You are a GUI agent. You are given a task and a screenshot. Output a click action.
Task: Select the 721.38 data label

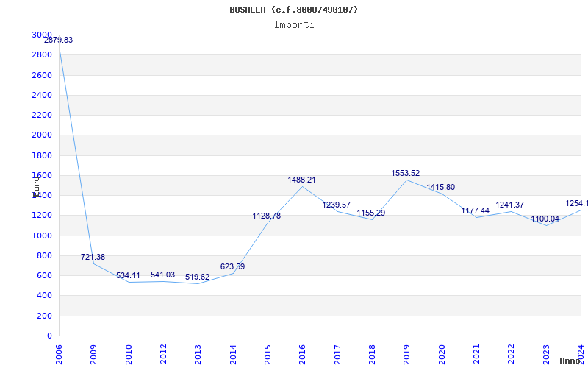(93, 257)
